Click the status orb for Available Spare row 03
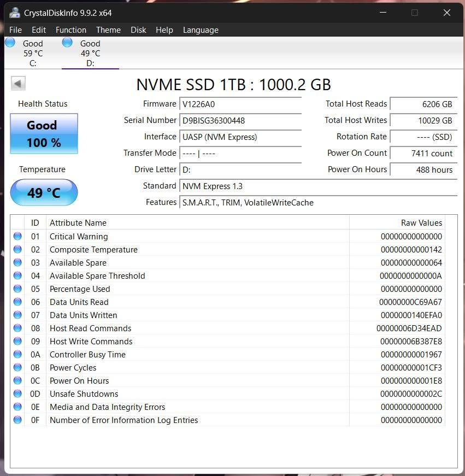465x476 pixels. (17, 262)
